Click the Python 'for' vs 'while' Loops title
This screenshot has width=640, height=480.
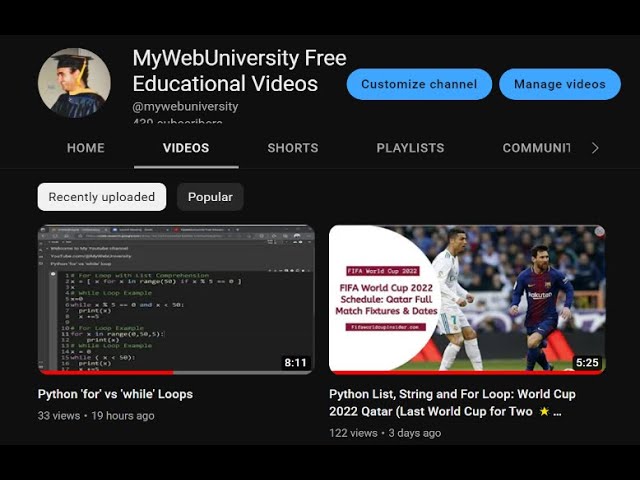click(115, 394)
